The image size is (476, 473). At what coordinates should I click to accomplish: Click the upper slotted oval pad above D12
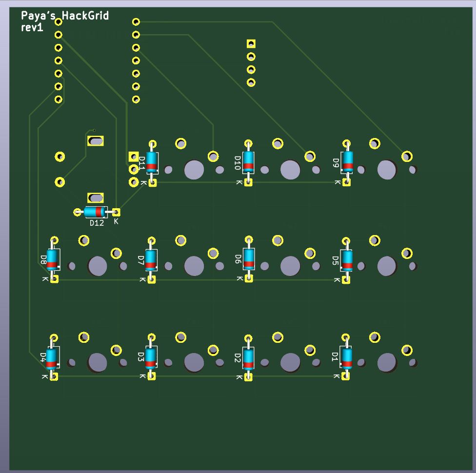[x=96, y=141]
